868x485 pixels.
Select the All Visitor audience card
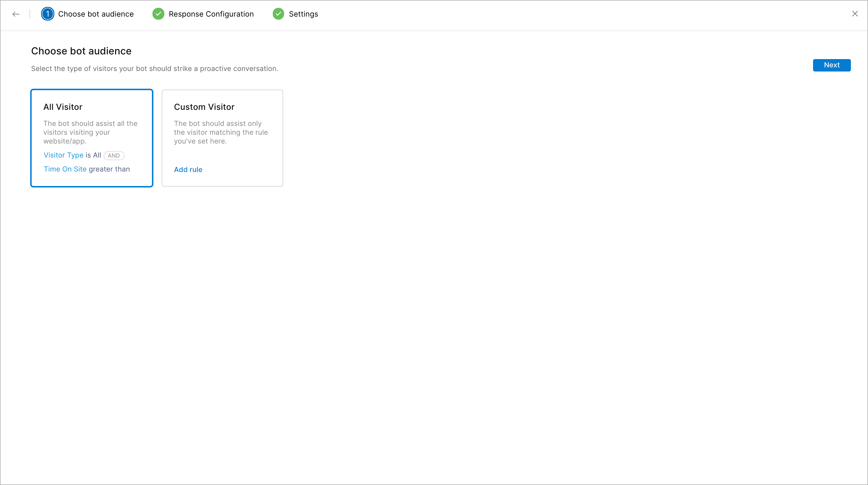(x=92, y=138)
